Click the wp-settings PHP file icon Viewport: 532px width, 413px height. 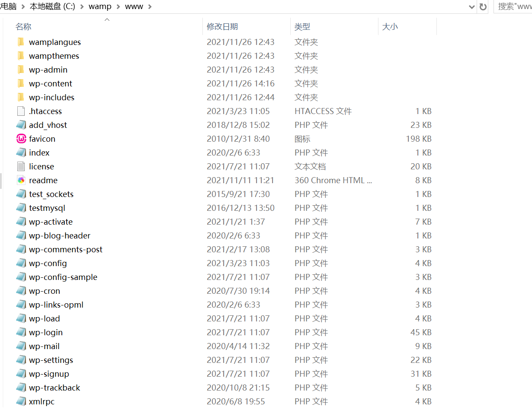[x=21, y=360]
